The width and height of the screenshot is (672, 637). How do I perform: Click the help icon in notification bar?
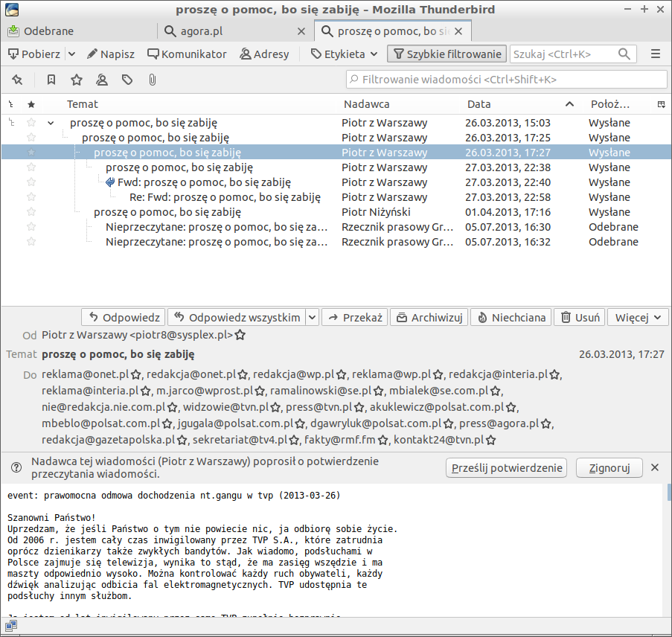[16, 467]
